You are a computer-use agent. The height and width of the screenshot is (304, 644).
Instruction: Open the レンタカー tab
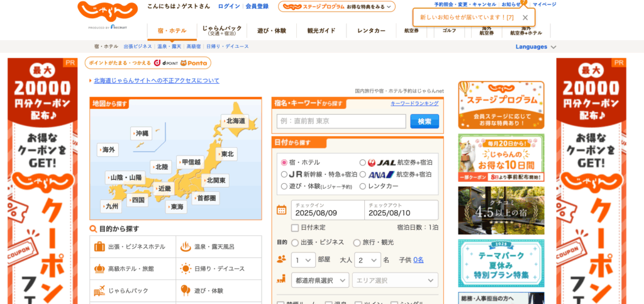(x=371, y=31)
